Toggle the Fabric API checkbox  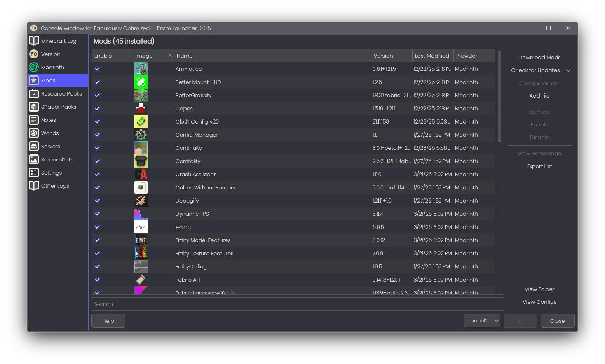[x=97, y=280]
